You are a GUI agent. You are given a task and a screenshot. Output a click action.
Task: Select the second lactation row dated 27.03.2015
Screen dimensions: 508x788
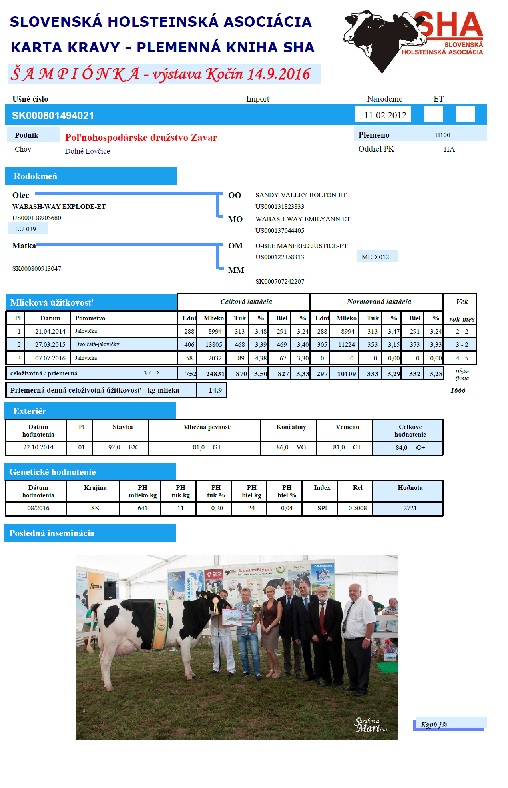241,344
